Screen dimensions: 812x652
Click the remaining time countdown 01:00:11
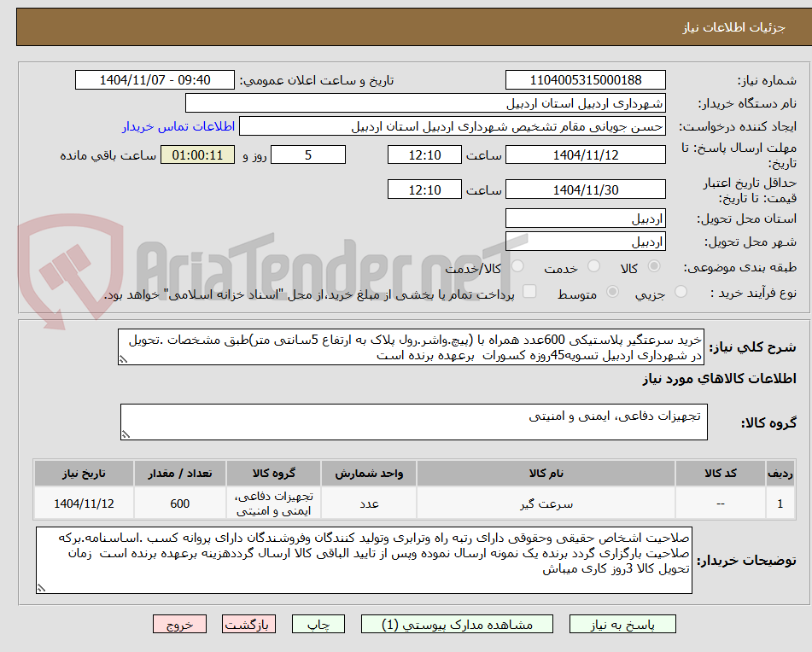197,154
